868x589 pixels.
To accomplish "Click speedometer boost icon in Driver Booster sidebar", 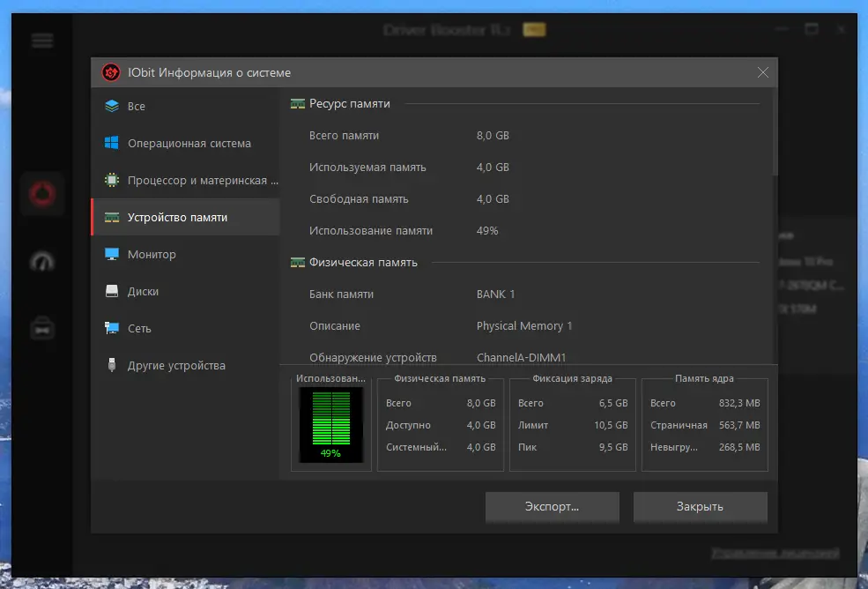I will pos(42,262).
